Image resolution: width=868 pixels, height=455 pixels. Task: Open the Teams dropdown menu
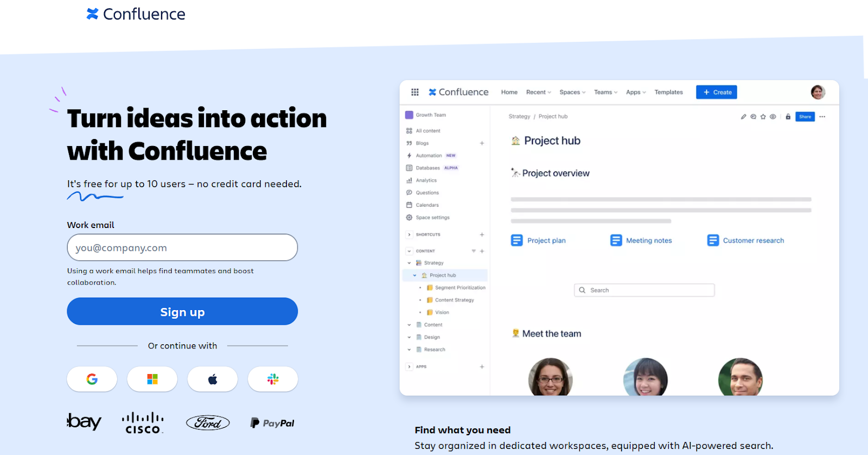click(606, 92)
